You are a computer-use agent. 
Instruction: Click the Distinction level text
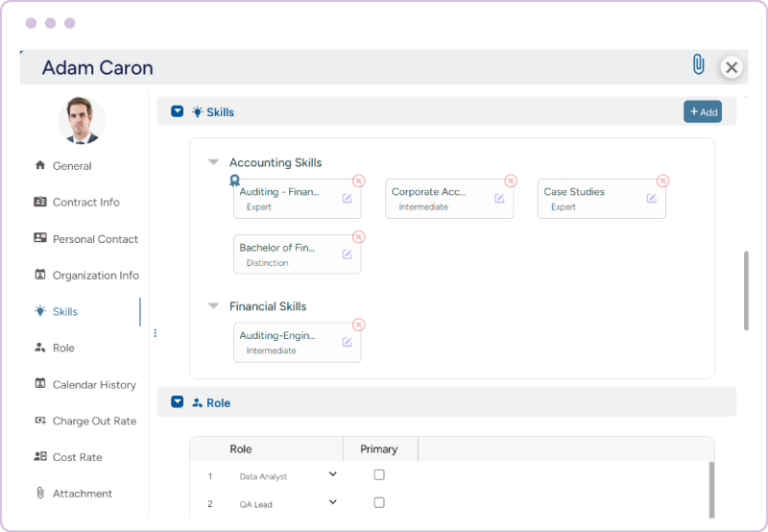pyautogui.click(x=267, y=262)
